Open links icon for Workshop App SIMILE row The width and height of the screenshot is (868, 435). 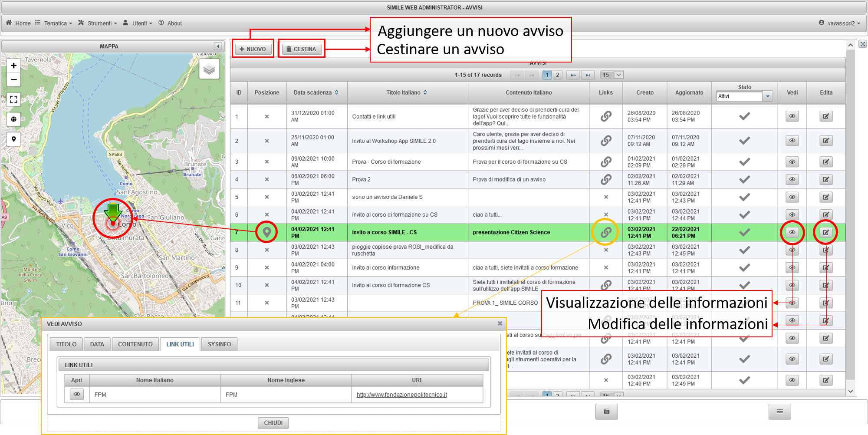pyautogui.click(x=606, y=141)
